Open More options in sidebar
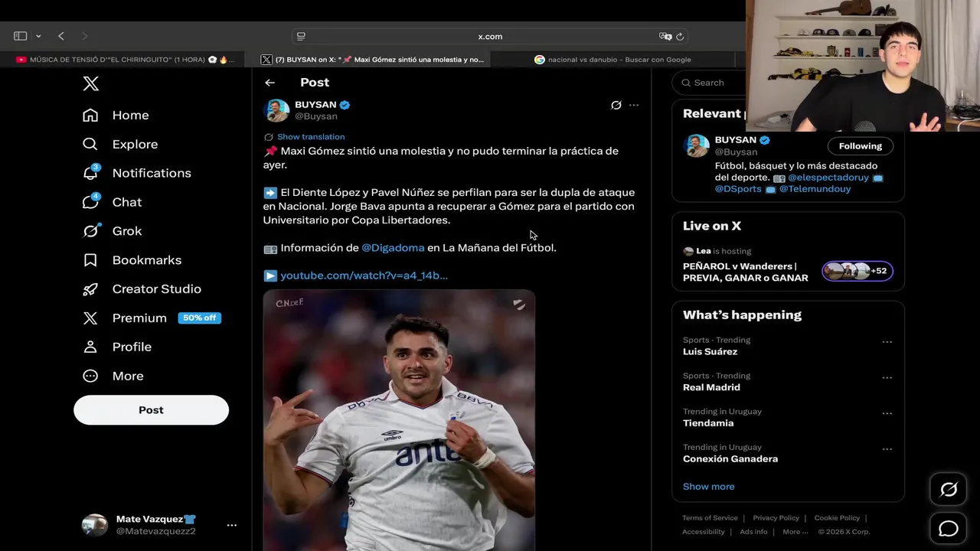 coord(113,376)
